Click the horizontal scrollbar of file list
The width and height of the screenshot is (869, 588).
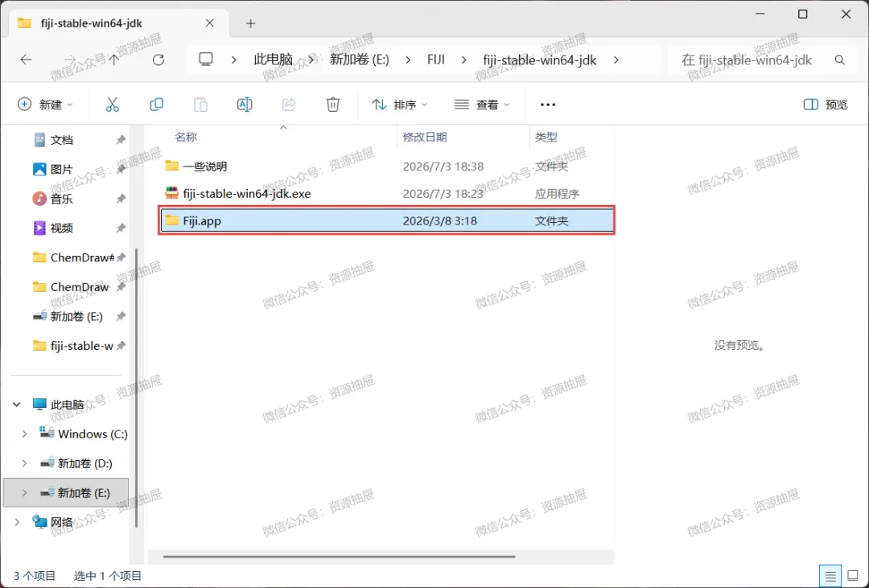click(339, 557)
